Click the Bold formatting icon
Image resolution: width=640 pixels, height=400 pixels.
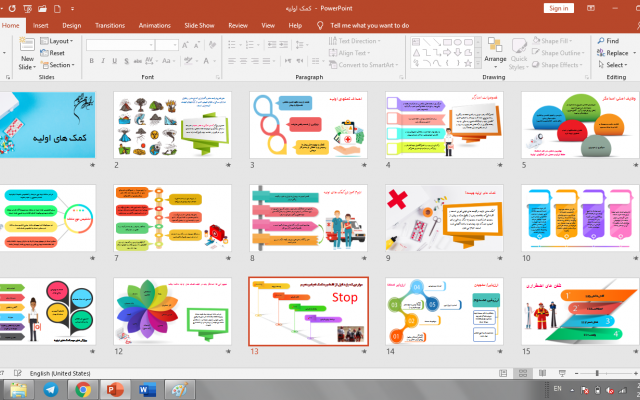pos(91,61)
